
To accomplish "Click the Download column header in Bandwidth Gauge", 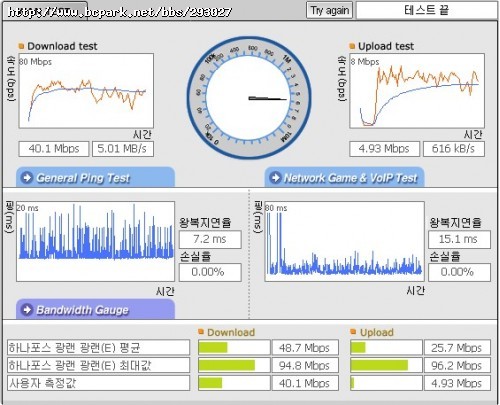I will pos(231,332).
